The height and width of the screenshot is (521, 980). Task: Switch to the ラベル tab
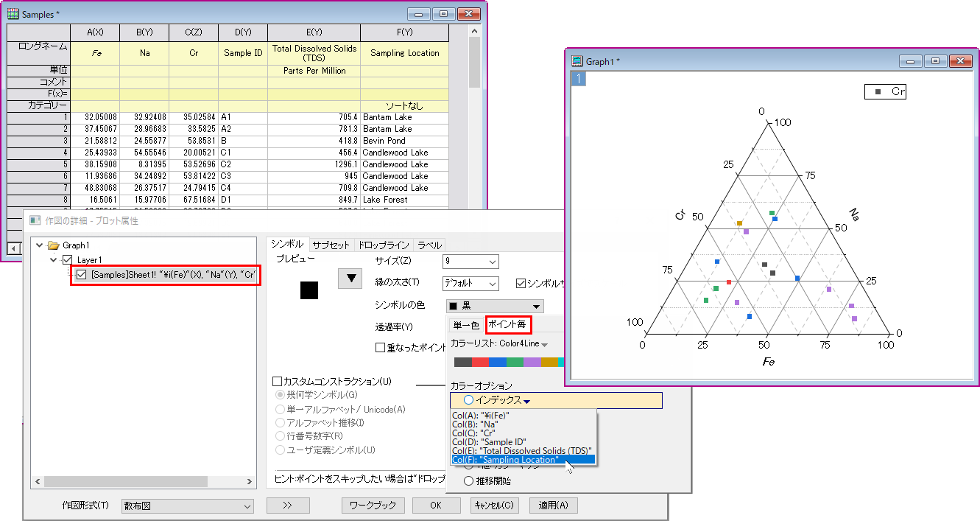(429, 245)
